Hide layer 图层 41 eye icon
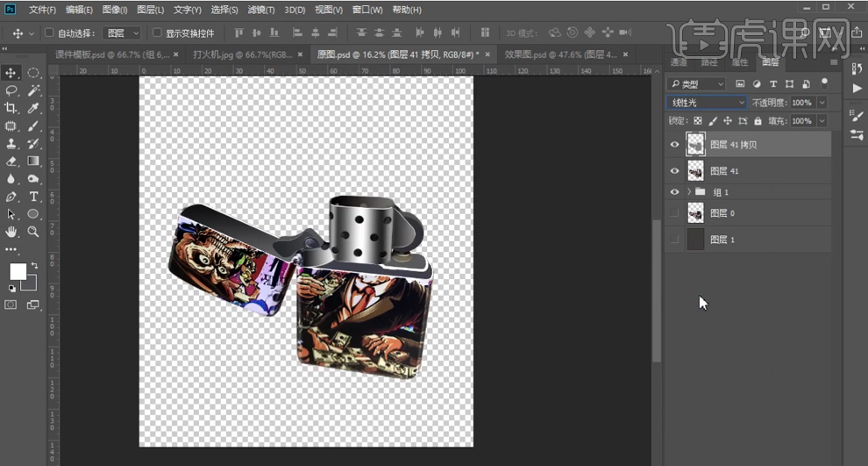Image resolution: width=868 pixels, height=466 pixels. coord(674,170)
